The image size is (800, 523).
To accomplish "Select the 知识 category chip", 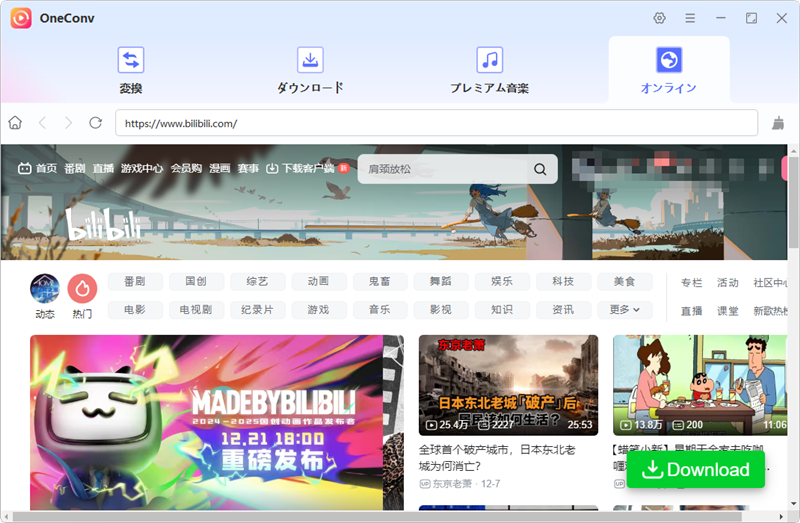I will pyautogui.click(x=503, y=310).
